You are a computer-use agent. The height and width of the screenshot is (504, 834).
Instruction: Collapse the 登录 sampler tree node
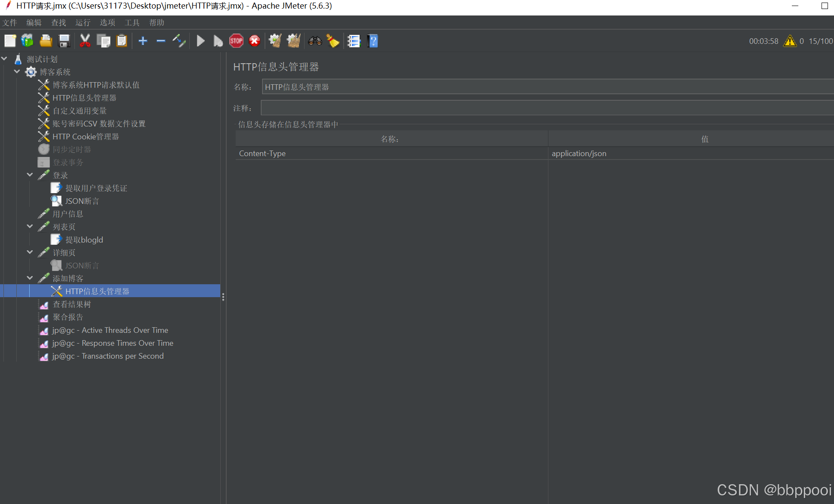click(30, 175)
